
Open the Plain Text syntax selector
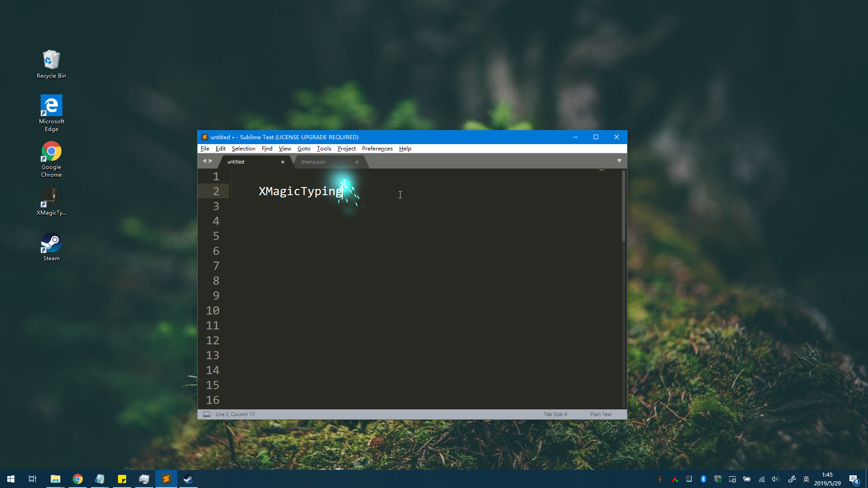600,414
